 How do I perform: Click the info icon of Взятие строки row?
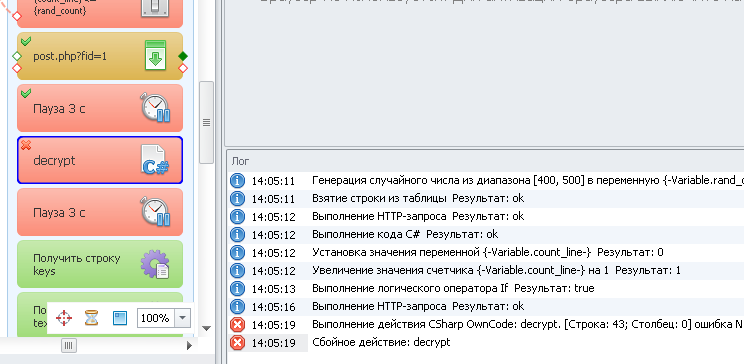pyautogui.click(x=237, y=198)
